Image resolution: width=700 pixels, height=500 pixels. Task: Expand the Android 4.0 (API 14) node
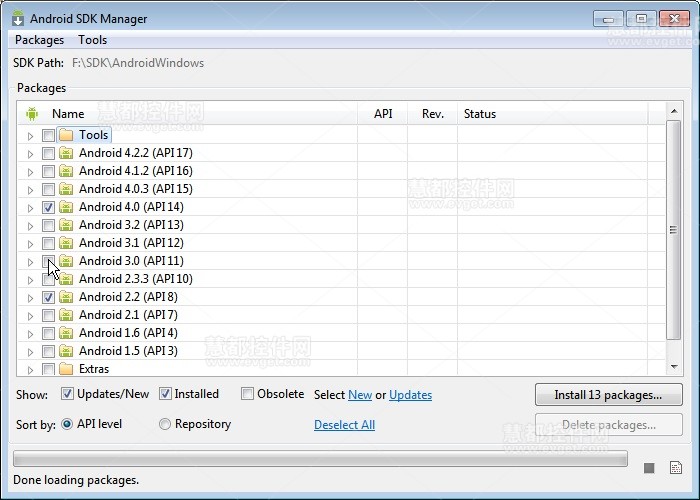30,208
